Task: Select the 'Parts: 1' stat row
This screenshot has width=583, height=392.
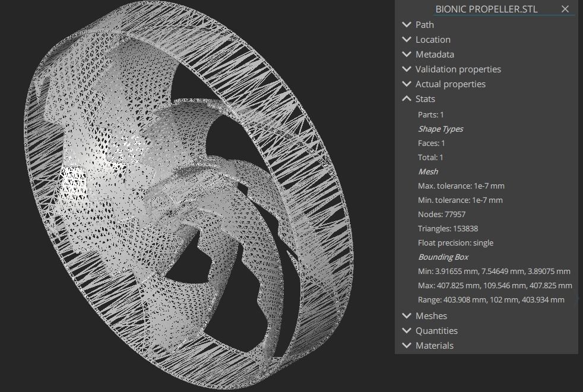Action: 430,115
